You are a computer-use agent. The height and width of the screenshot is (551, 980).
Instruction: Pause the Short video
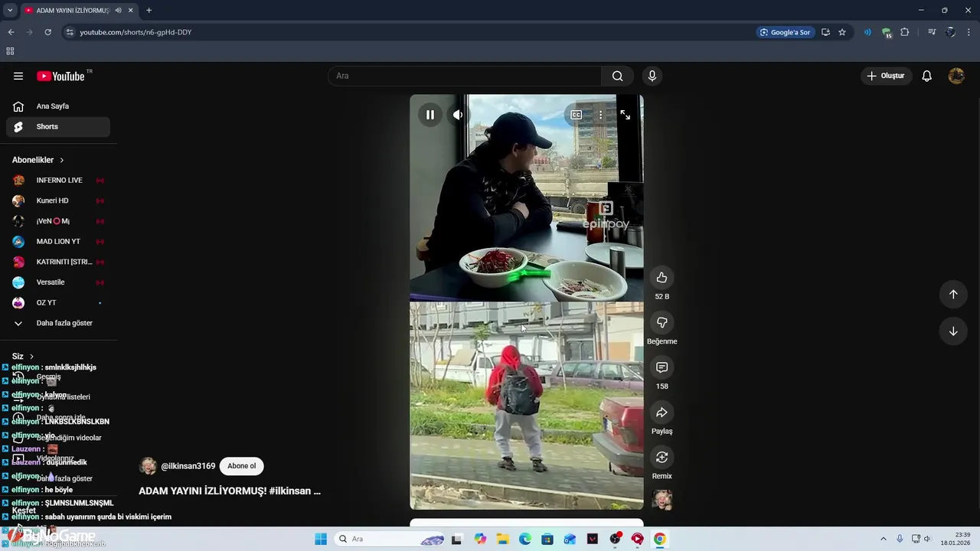(x=430, y=115)
